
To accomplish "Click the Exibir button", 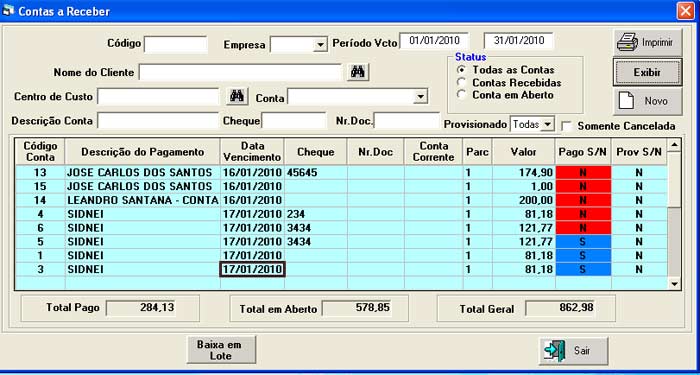I will (x=647, y=72).
